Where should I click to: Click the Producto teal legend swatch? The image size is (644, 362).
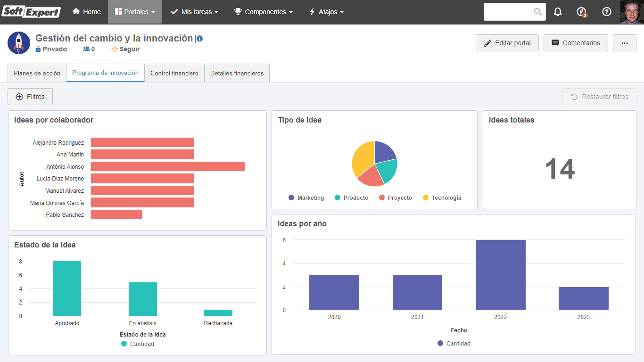tap(338, 198)
